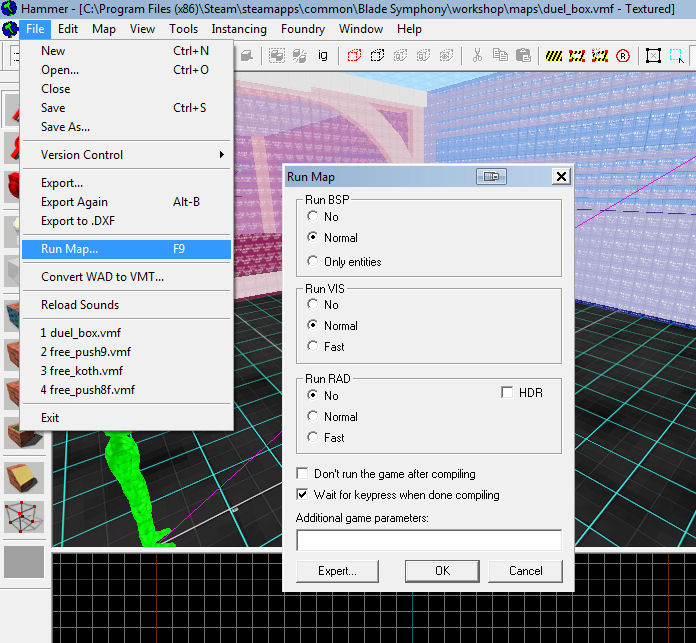Uncheck 'Wait for keypress when done compiling'
Viewport: 696px width, 643px height.
coord(304,495)
